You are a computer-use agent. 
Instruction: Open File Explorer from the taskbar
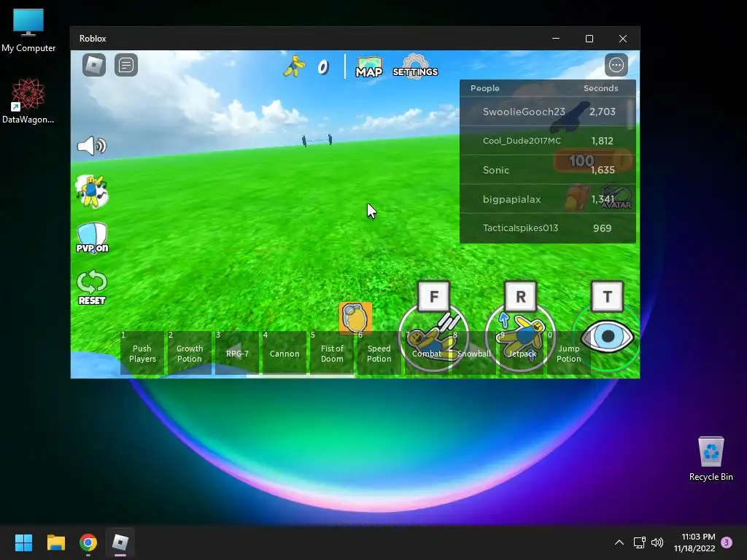pyautogui.click(x=55, y=542)
